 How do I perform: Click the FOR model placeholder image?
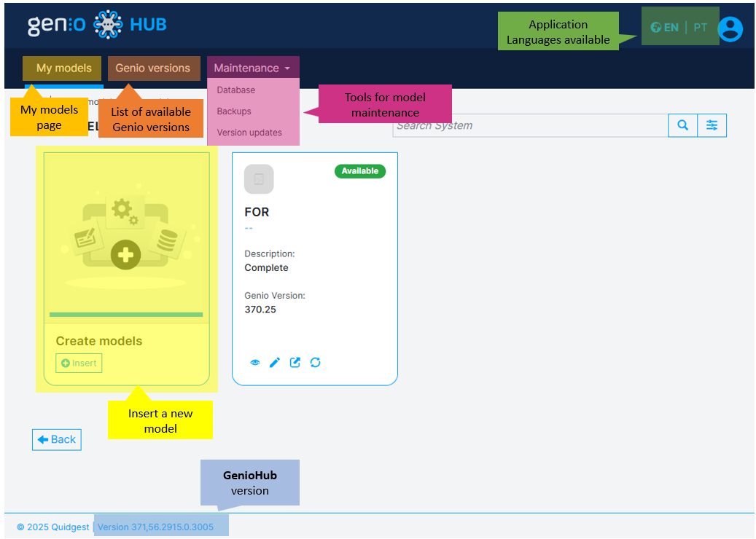259,179
